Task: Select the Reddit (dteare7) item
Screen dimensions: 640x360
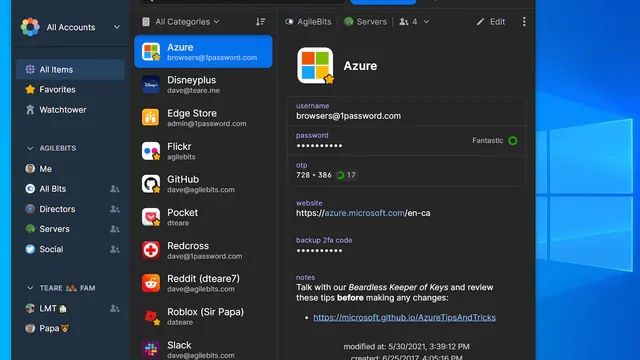Action: pos(203,283)
